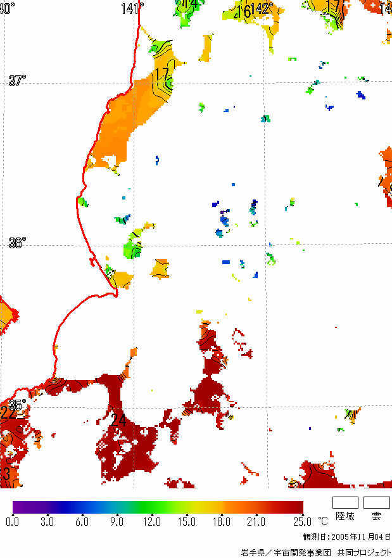Select the 24 contour label in dark red area
Image resolution: width=392 pixels, height=558 pixels.
118,420
